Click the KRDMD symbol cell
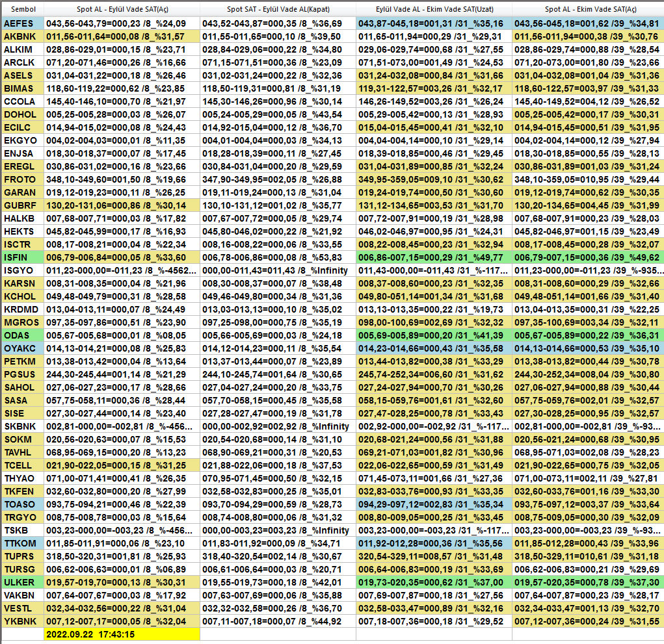Viewport: 664px width, 644px height. [23, 310]
